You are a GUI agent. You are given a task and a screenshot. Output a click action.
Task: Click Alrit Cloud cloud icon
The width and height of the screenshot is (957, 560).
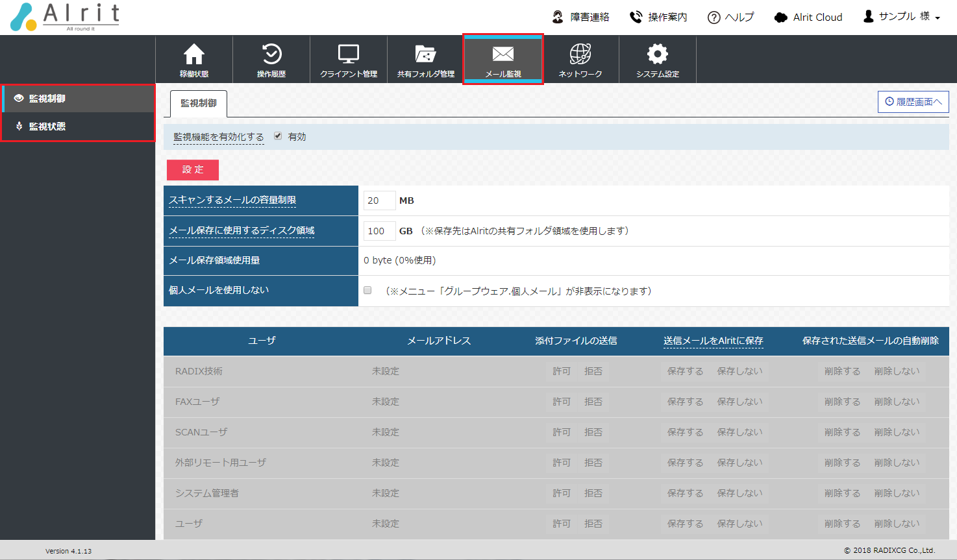click(x=781, y=18)
